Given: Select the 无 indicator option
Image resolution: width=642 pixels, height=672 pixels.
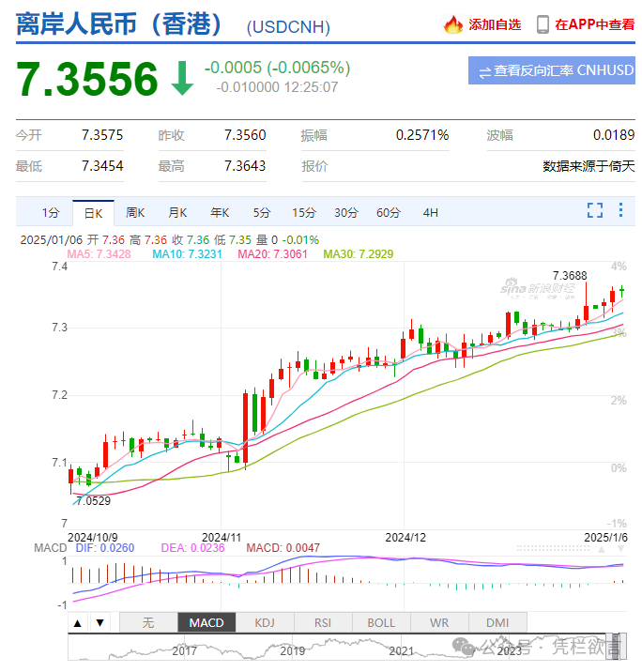Looking at the screenshot, I should tap(148, 623).
